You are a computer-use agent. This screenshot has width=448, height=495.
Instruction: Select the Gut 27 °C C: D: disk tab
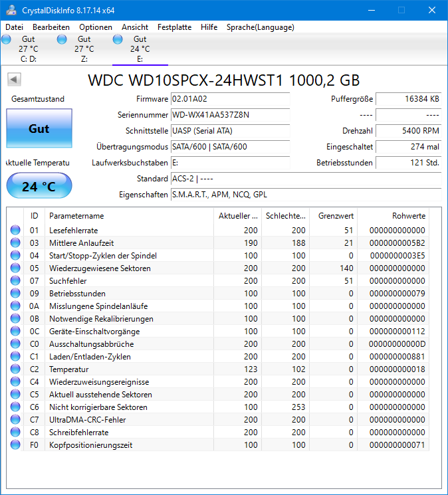click(x=29, y=49)
